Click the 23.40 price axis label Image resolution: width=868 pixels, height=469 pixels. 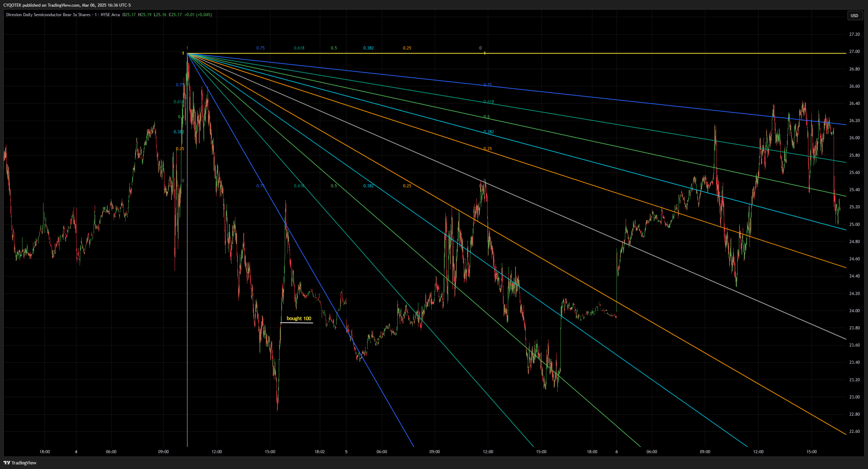(854, 362)
